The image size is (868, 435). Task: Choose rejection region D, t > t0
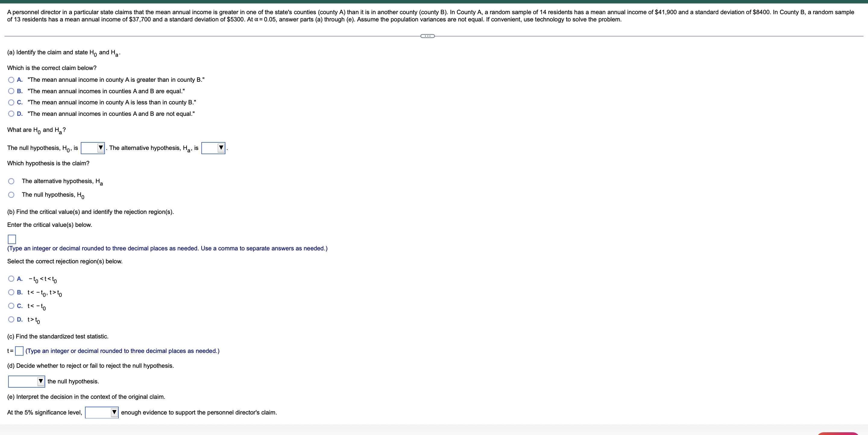pos(11,319)
